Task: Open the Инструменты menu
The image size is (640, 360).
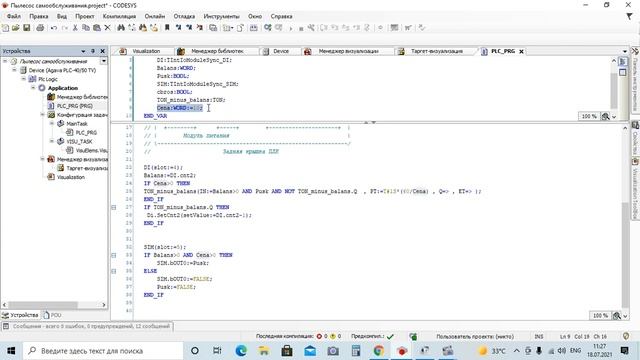Action: click(221, 16)
